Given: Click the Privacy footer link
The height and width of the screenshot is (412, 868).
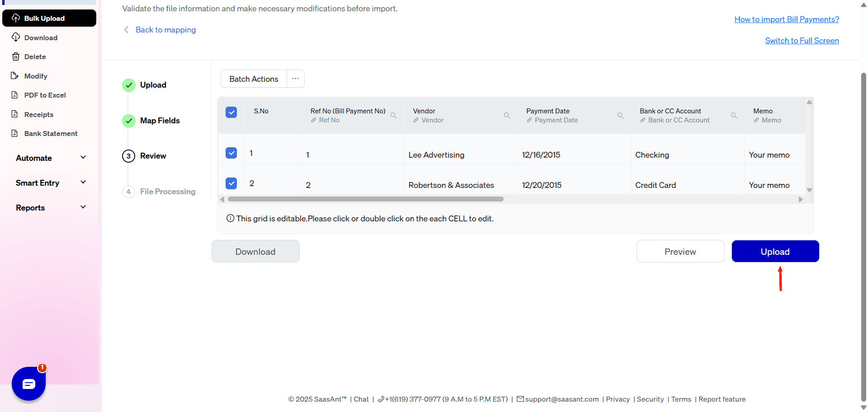Looking at the screenshot, I should click(618, 399).
